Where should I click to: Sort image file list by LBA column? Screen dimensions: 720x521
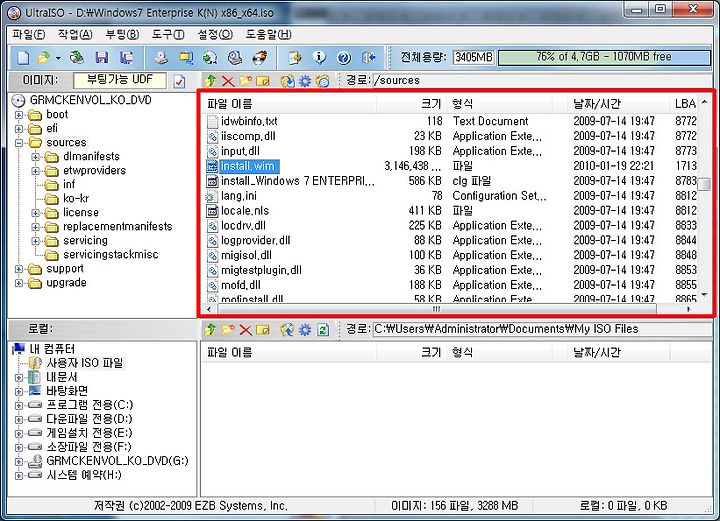tap(684, 104)
